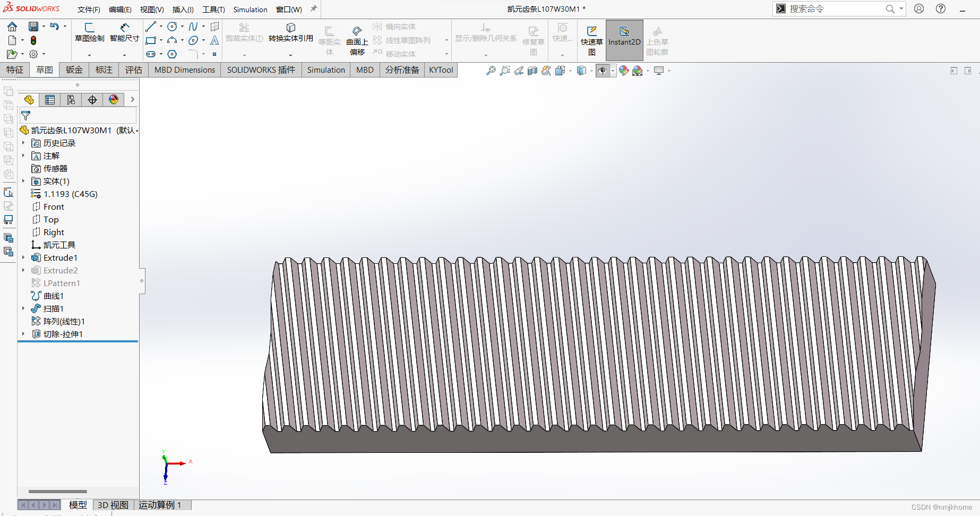Open the 插入 menu
The height and width of the screenshot is (516, 980).
click(183, 9)
